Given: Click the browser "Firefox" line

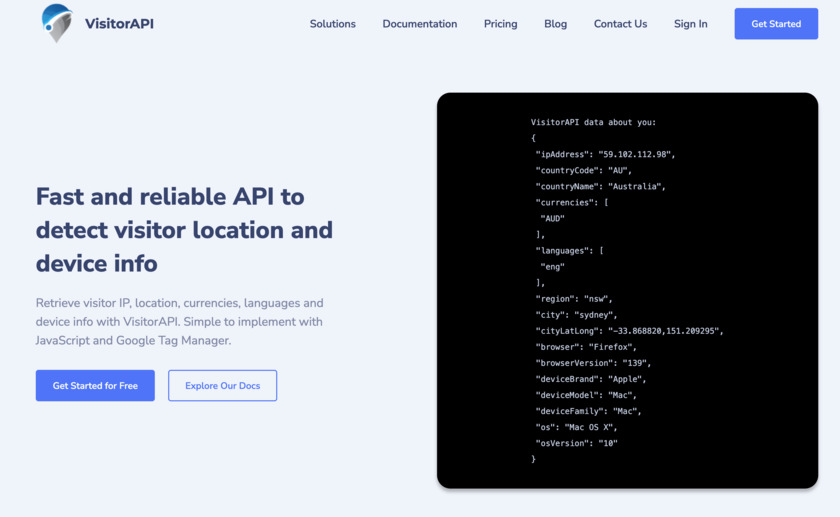Looking at the screenshot, I should point(586,347).
